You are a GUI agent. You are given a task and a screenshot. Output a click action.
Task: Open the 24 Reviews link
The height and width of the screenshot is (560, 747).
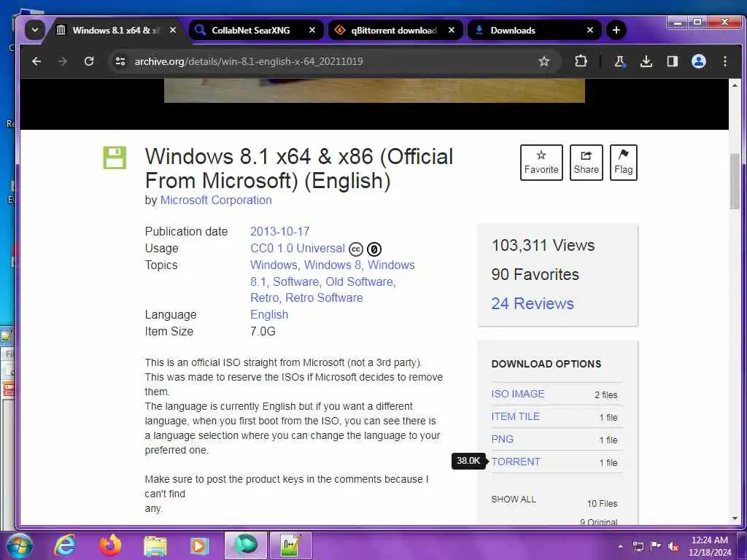tap(533, 303)
